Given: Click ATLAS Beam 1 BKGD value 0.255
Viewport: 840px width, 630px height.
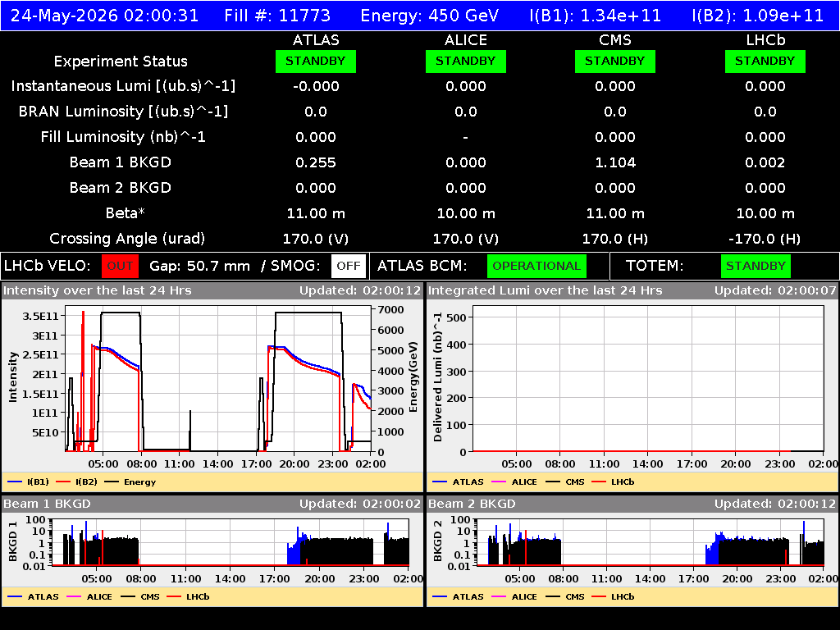Looking at the screenshot, I should tap(316, 162).
